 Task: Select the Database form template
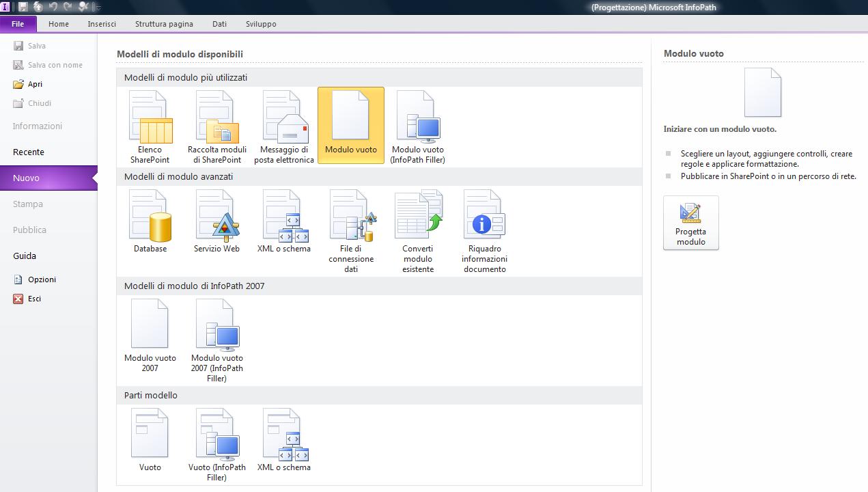(x=150, y=221)
